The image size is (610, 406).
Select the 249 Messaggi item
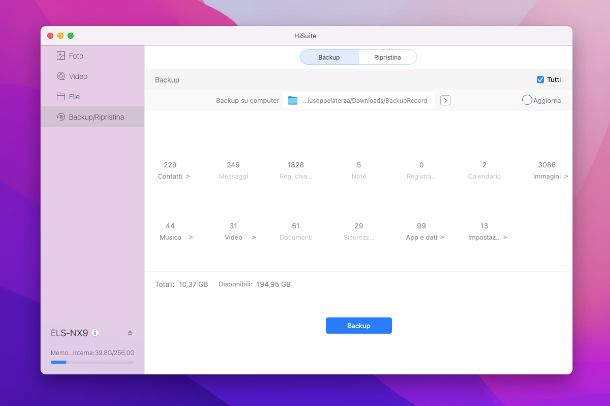(233, 170)
